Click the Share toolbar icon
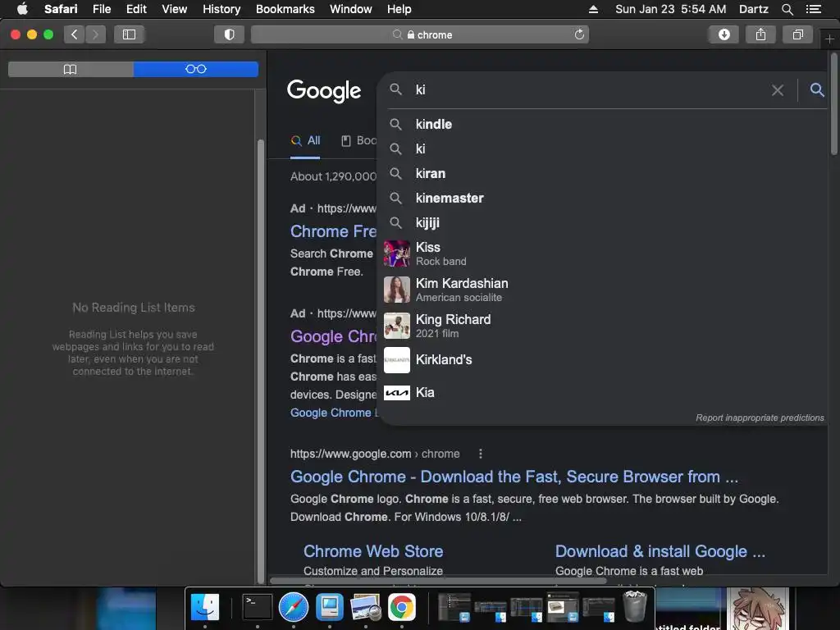Viewport: 840px width, 630px height. click(x=760, y=34)
